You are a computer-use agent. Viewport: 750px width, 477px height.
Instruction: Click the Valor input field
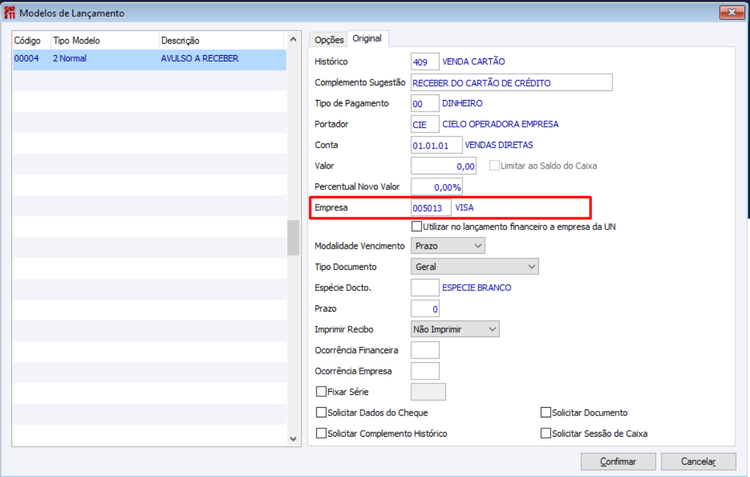pyautogui.click(x=443, y=166)
